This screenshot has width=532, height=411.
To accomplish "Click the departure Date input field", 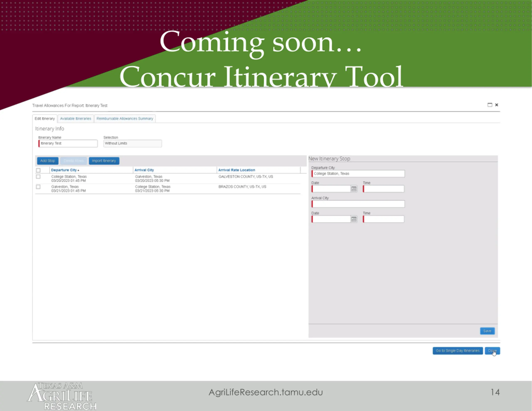I will click(x=331, y=189).
